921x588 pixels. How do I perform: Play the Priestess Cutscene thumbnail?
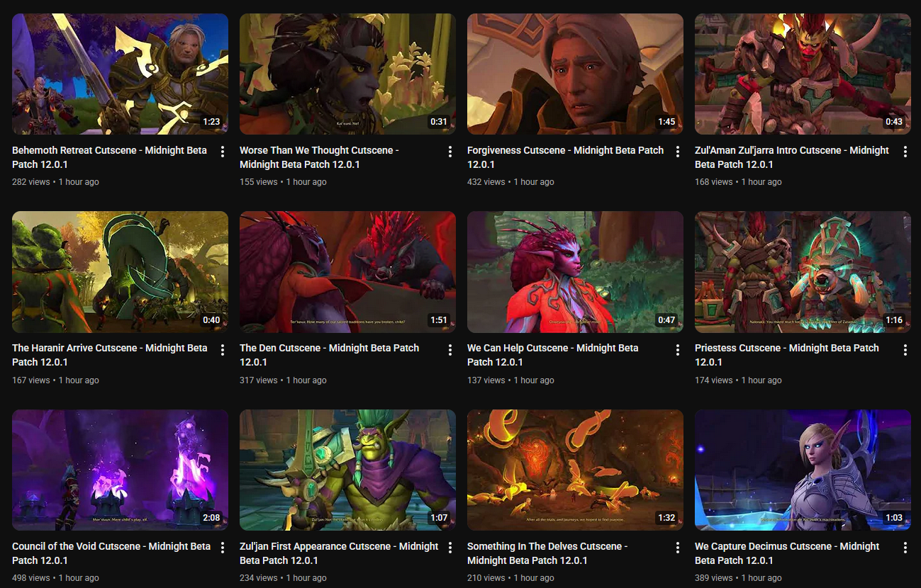[803, 272]
